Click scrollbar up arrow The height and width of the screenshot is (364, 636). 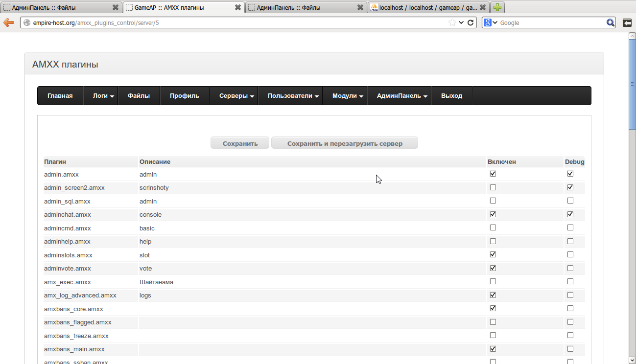click(632, 35)
